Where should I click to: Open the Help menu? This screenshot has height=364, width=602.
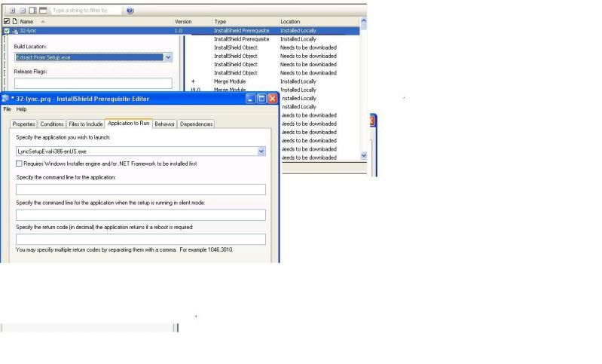coord(22,109)
